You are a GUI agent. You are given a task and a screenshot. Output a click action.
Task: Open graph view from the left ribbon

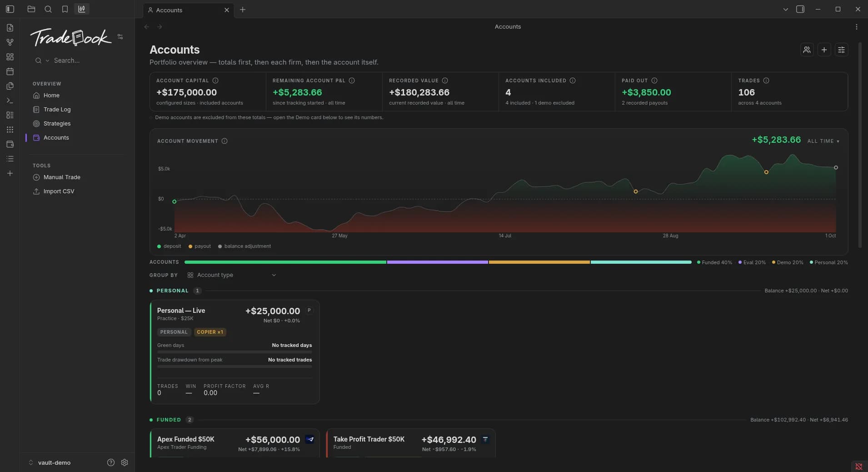[10, 42]
